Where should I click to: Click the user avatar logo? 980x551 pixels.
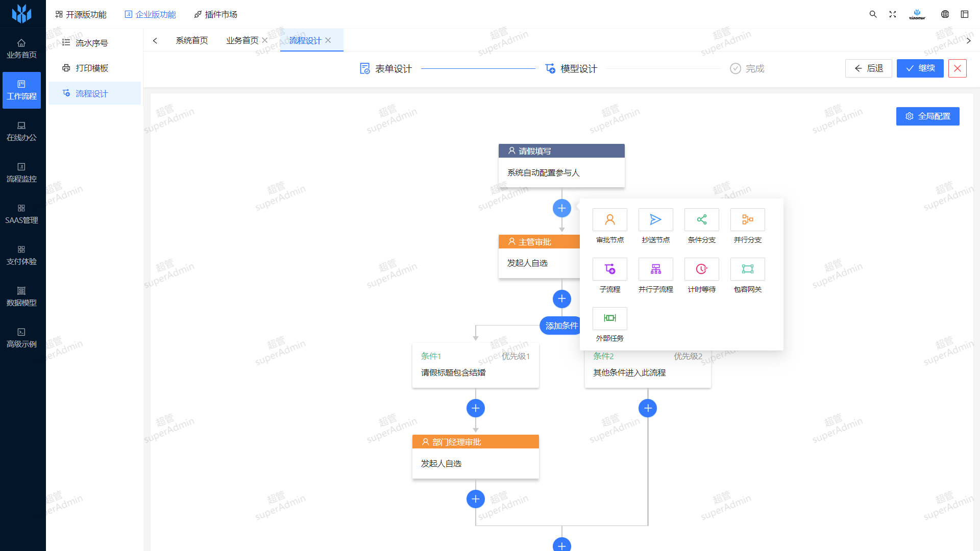tap(917, 14)
